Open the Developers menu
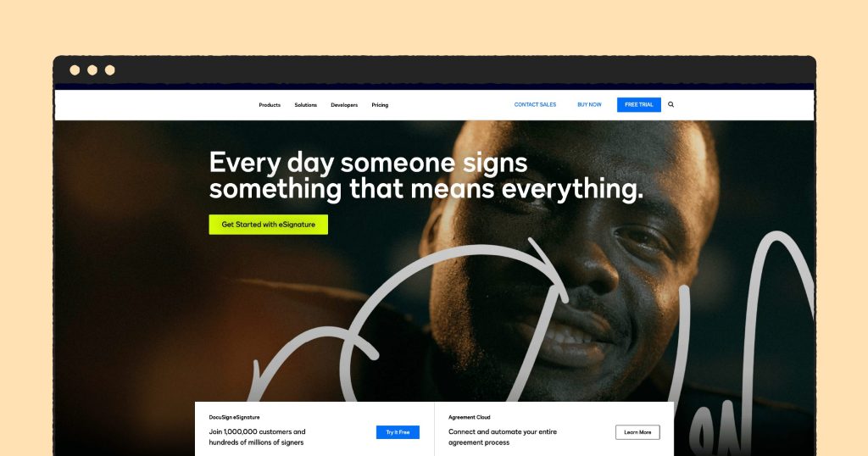Screen dimensions: 868x456 coord(344,105)
